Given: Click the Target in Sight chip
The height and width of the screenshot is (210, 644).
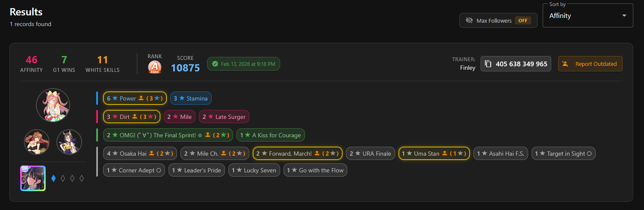Looking at the screenshot, I should pyautogui.click(x=564, y=153).
